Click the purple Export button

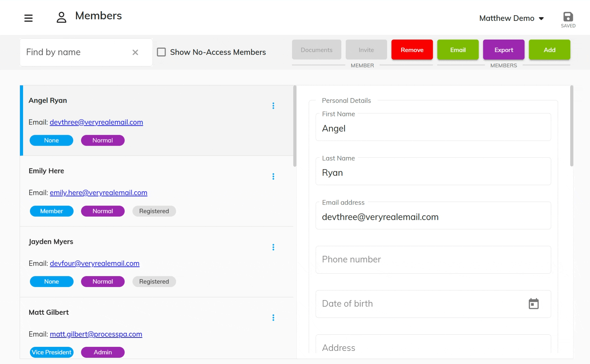click(x=504, y=50)
